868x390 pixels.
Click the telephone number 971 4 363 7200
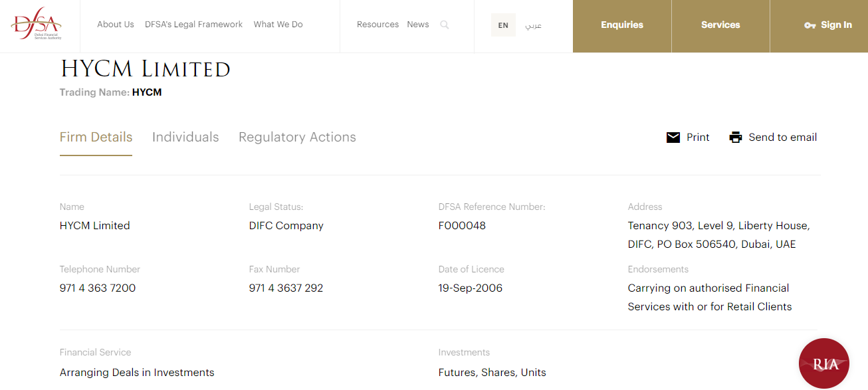(x=98, y=288)
